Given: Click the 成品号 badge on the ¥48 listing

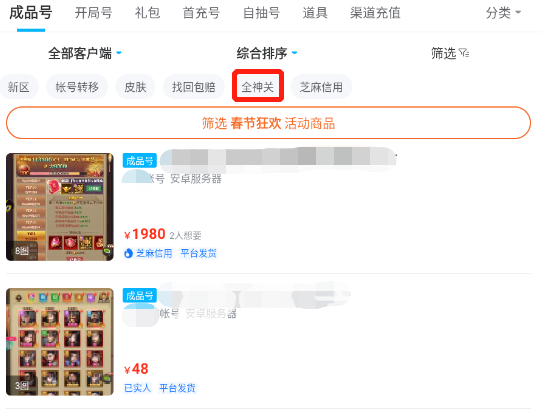Looking at the screenshot, I should tap(140, 296).
